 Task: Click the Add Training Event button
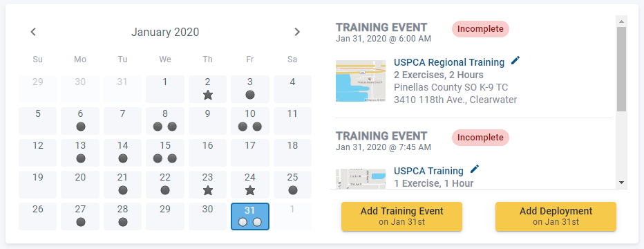pyautogui.click(x=401, y=216)
